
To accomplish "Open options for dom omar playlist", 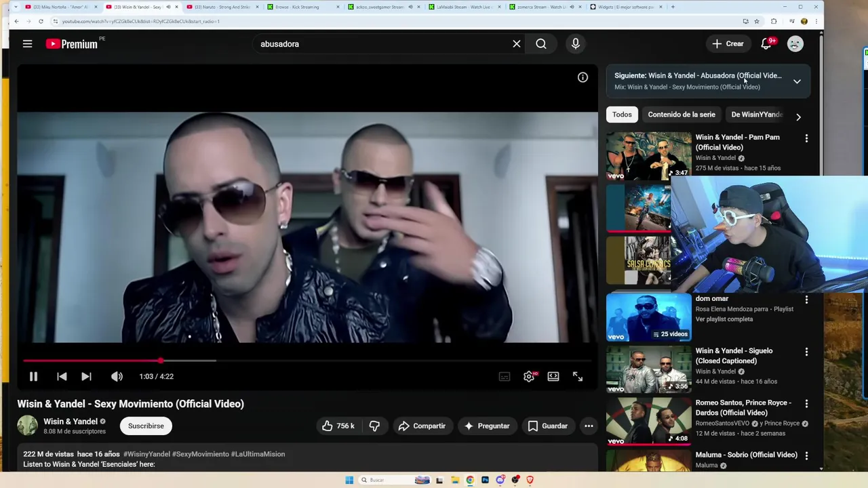I will (806, 300).
